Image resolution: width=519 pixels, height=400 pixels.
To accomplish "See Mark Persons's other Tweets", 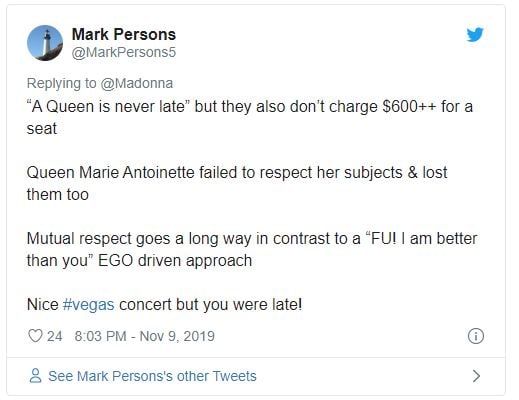I will (152, 376).
